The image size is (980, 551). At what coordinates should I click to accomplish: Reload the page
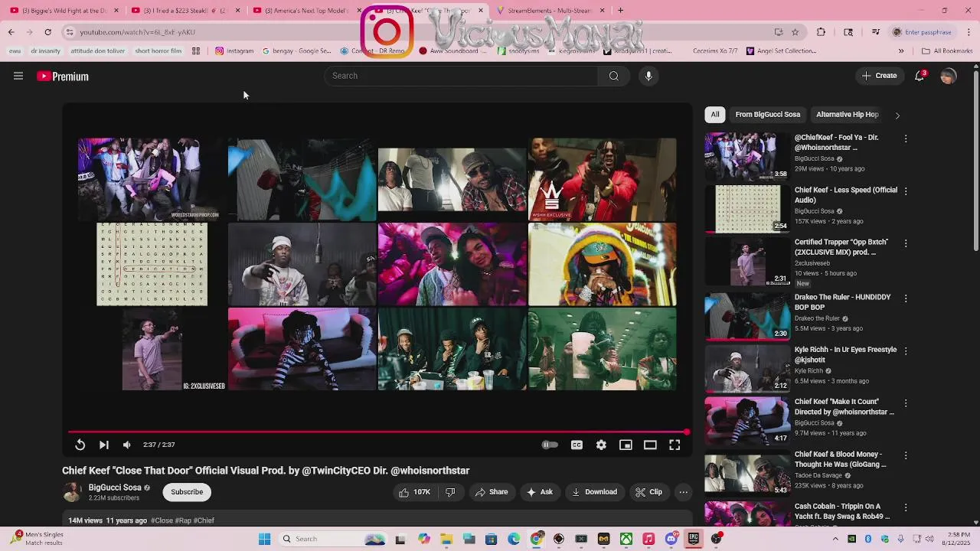pyautogui.click(x=47, y=32)
